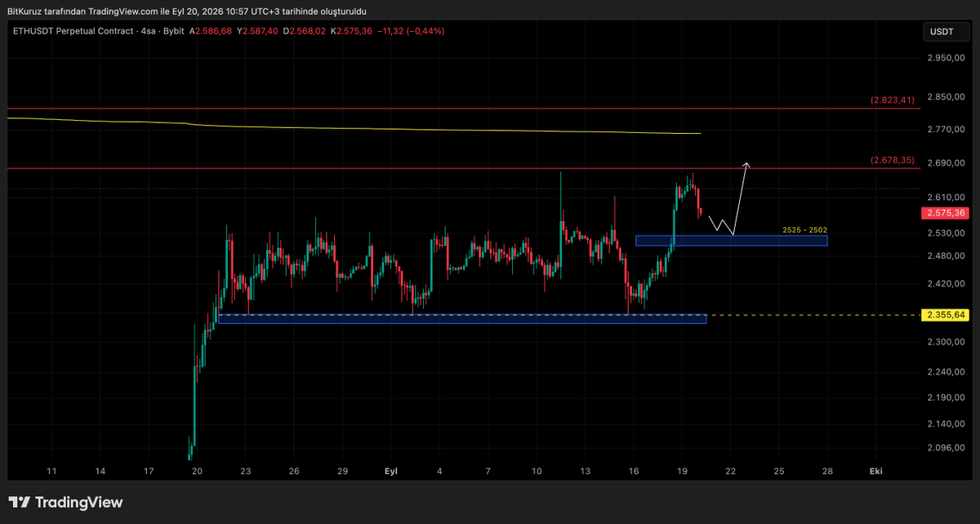This screenshot has width=980, height=524.
Task: Click the 2.420,00 price axis label
Action: tap(946, 284)
